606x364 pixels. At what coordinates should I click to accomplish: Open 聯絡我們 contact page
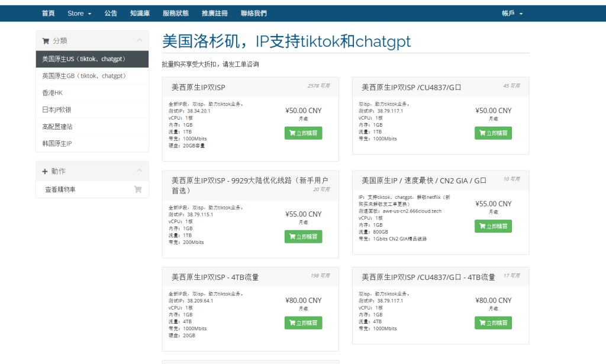coord(253,13)
